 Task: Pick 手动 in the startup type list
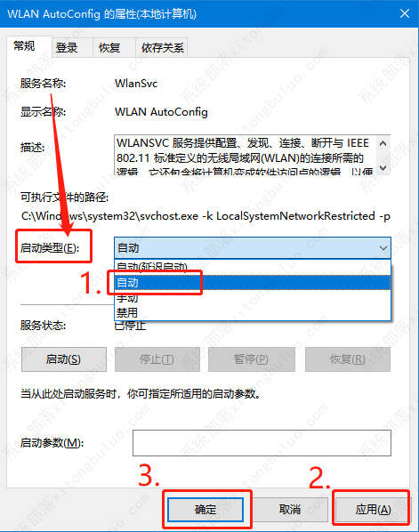click(x=253, y=297)
